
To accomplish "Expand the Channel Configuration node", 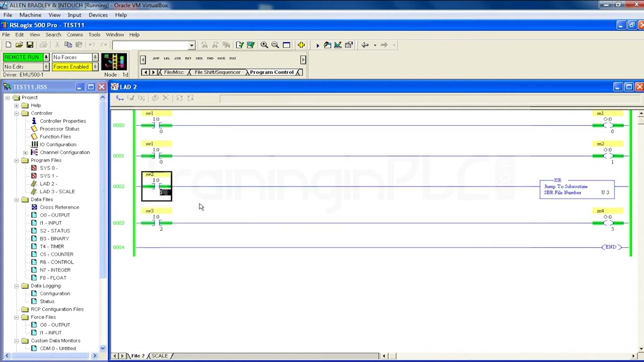I will click(x=26, y=152).
